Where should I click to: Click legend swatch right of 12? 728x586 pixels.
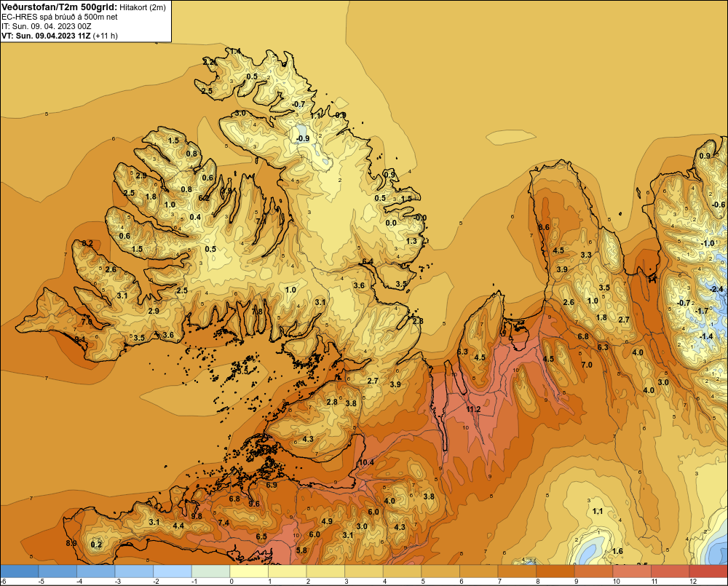pyautogui.click(x=708, y=571)
